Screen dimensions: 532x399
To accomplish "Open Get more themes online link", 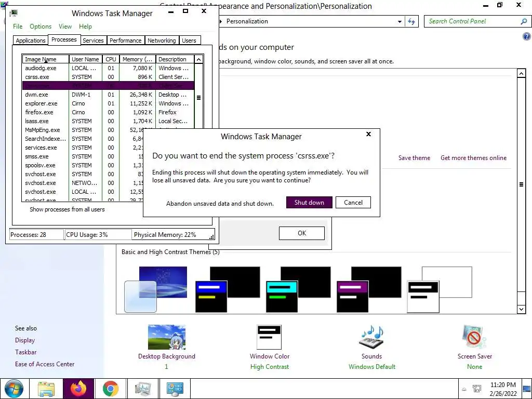I will click(473, 158).
